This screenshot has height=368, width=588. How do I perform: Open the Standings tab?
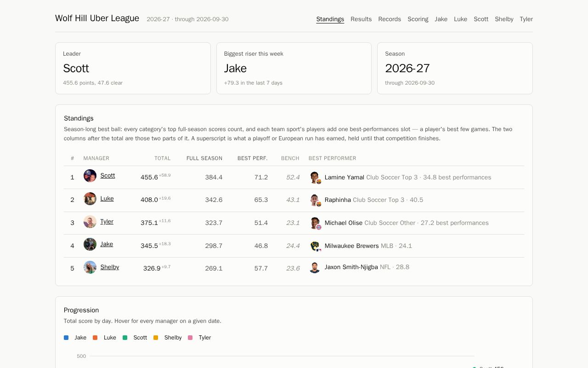[x=330, y=19]
